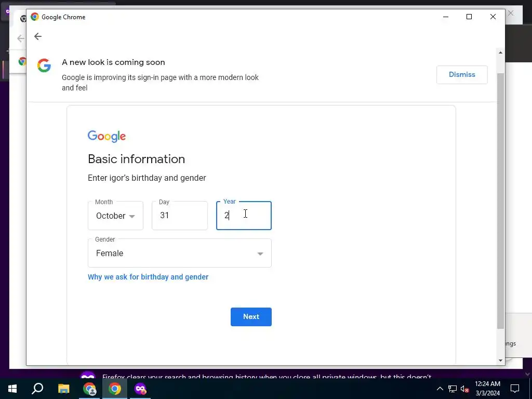
Task: Open network status tray icon
Action: (453, 389)
